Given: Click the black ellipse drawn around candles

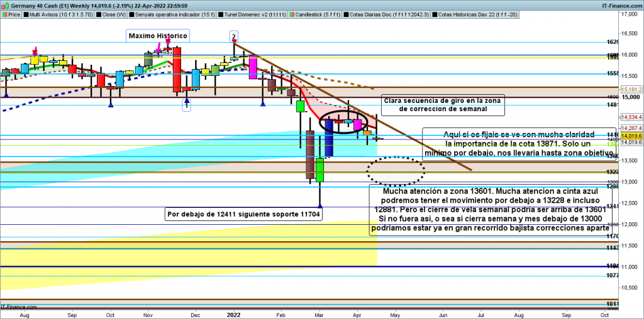Looking at the screenshot, I should click(344, 121).
